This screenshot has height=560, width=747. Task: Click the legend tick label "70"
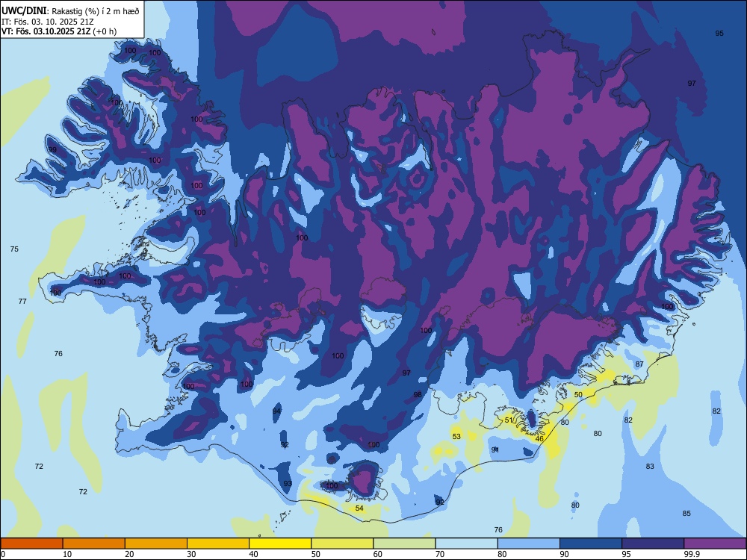click(440, 554)
